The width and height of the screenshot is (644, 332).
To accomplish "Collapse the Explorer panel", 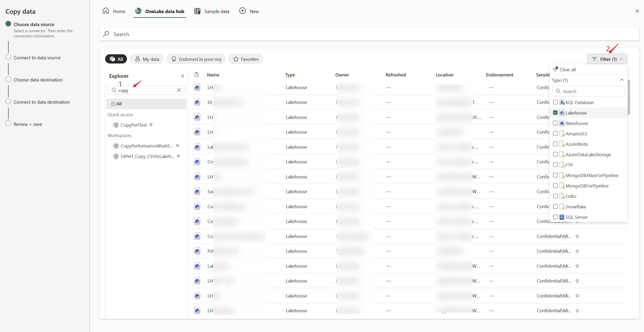I will point(183,76).
